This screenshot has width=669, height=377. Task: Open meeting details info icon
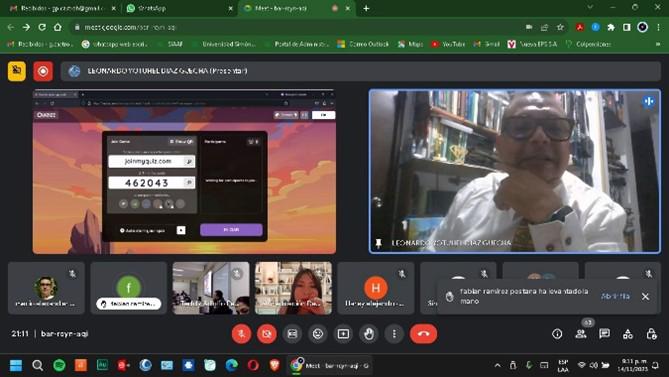[x=557, y=334]
